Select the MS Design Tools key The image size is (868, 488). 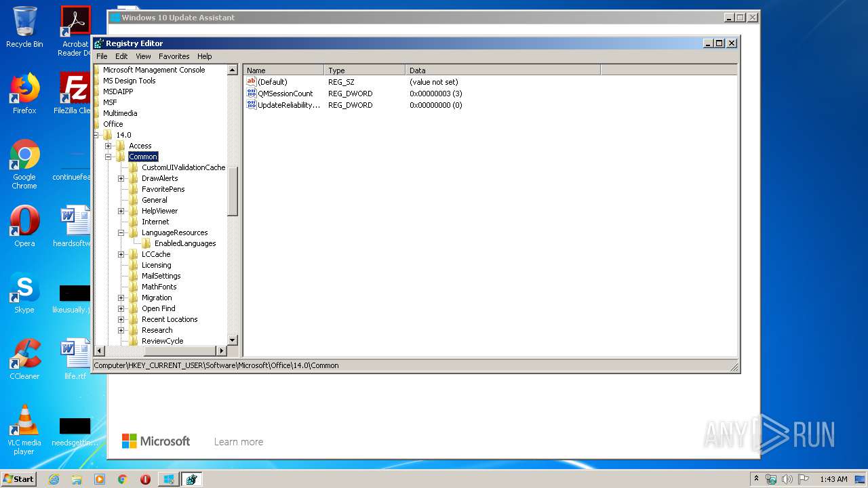pyautogui.click(x=130, y=81)
